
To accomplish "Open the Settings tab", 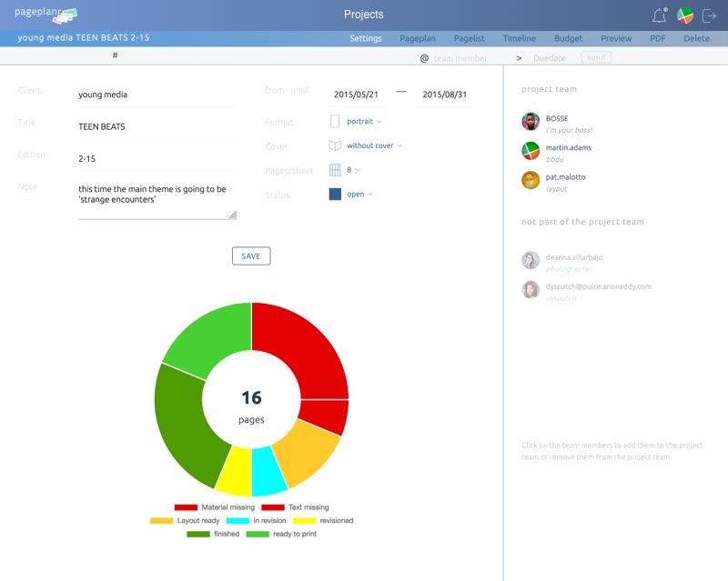I will [x=366, y=38].
